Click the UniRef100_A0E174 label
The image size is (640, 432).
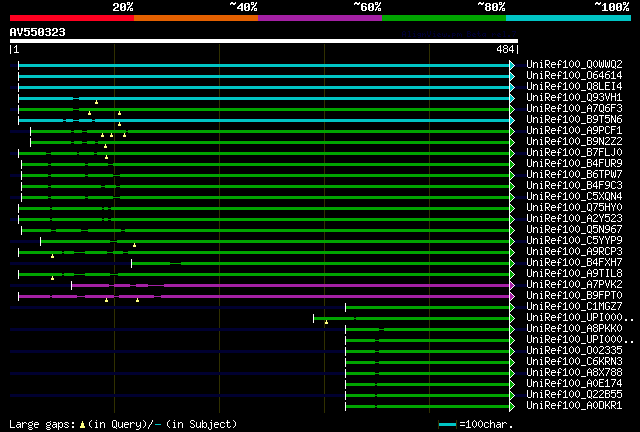click(574, 384)
